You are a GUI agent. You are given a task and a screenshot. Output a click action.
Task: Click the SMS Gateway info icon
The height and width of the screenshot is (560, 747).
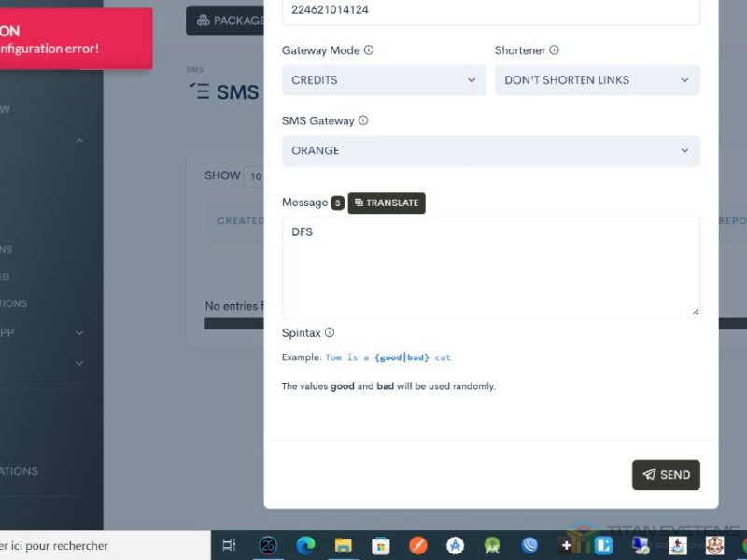[x=363, y=120]
